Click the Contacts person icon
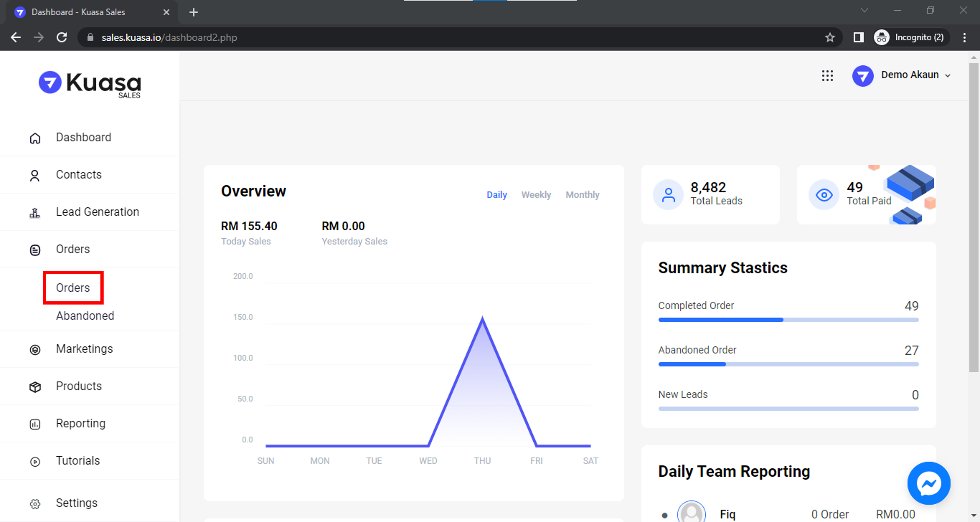The height and width of the screenshot is (522, 980). point(35,175)
